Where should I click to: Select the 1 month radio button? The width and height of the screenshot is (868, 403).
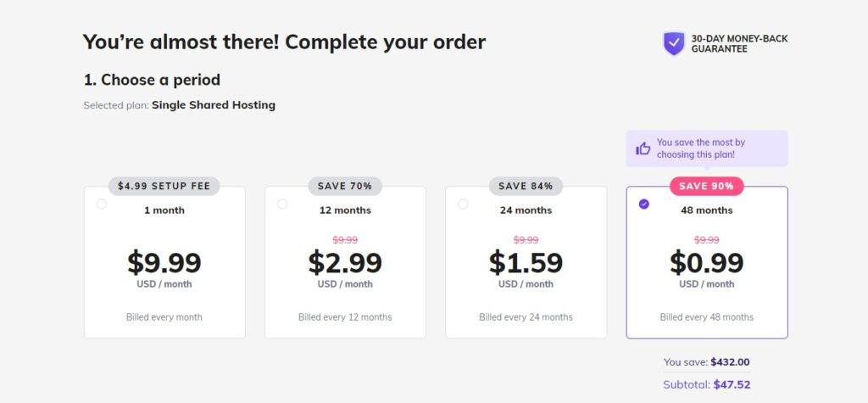pyautogui.click(x=102, y=204)
